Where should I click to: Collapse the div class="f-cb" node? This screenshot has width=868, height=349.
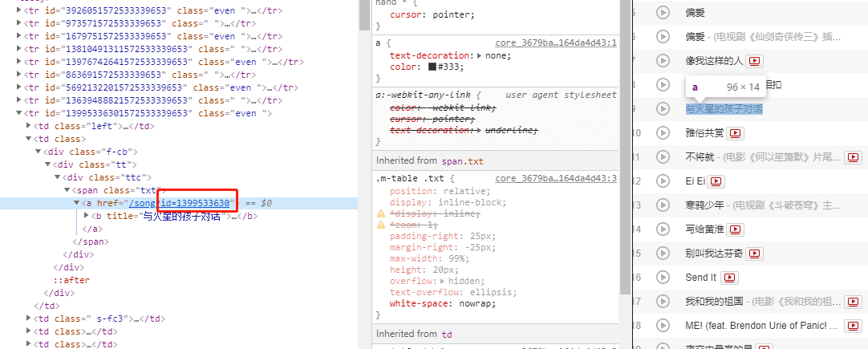[39, 152]
